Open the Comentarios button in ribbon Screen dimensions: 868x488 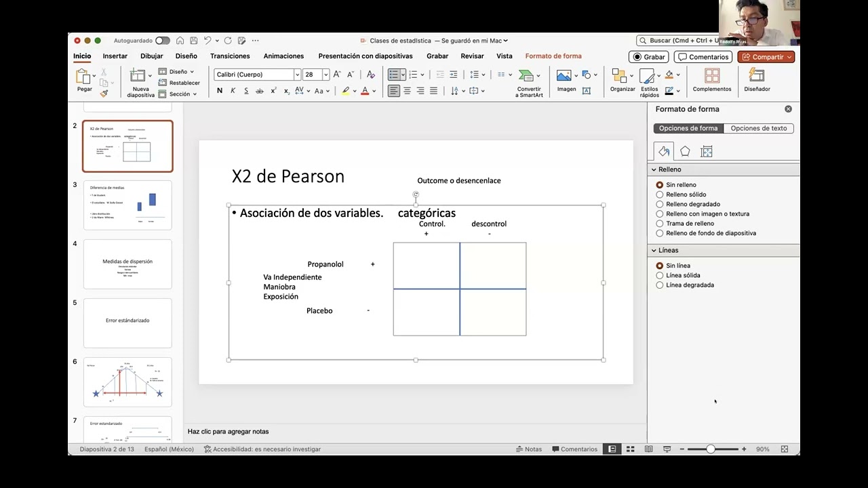[703, 57]
